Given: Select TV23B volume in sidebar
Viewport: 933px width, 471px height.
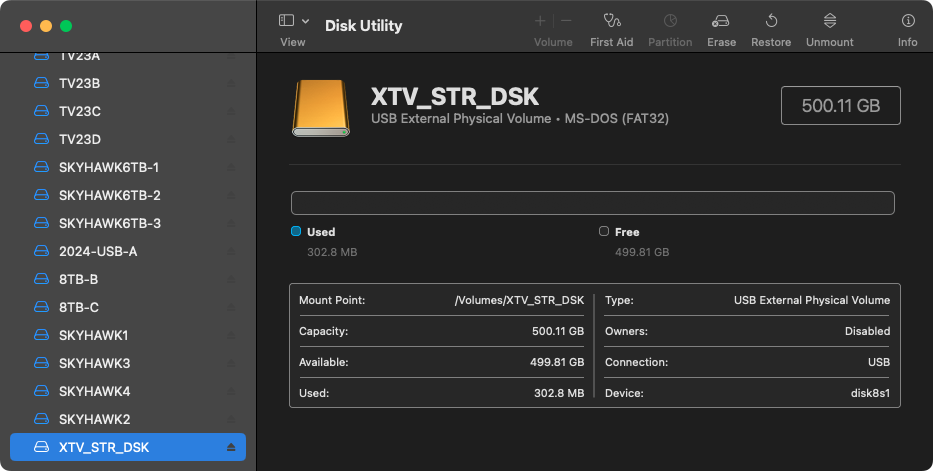Looking at the screenshot, I should pyautogui.click(x=128, y=83).
